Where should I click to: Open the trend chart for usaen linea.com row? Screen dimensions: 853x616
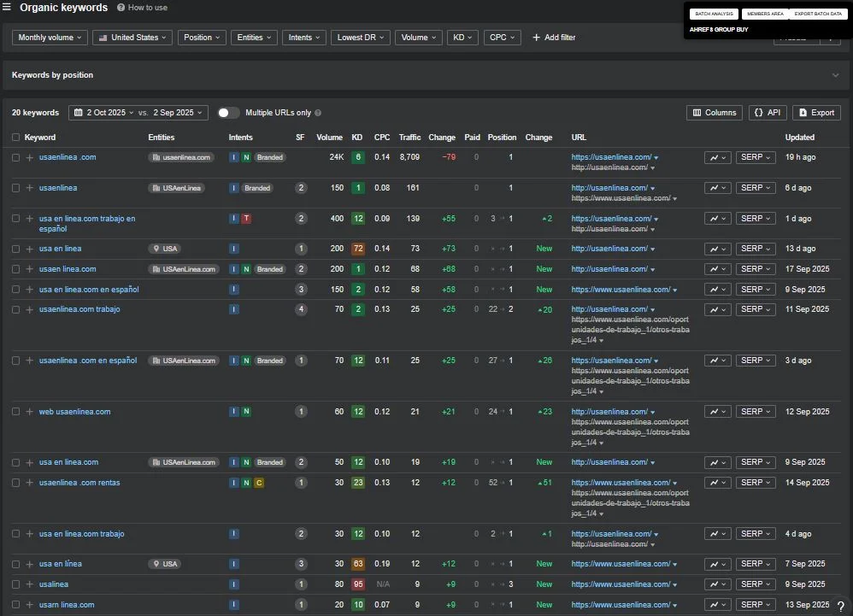click(718, 269)
